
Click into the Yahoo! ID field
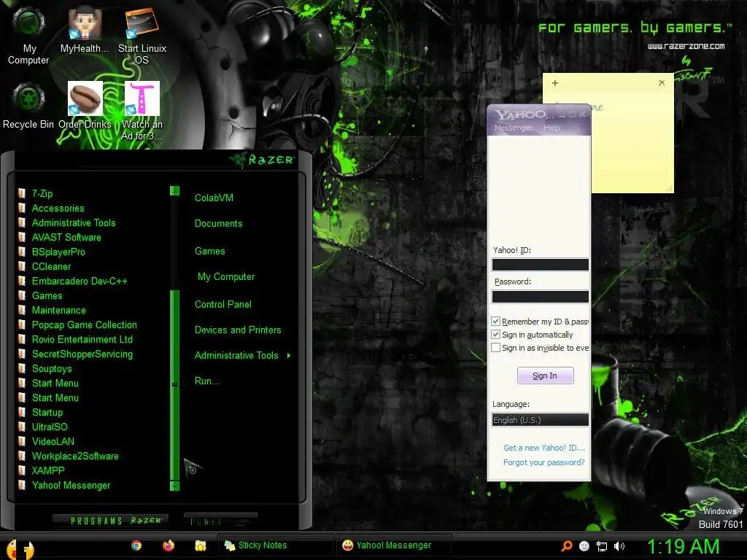coord(541,265)
